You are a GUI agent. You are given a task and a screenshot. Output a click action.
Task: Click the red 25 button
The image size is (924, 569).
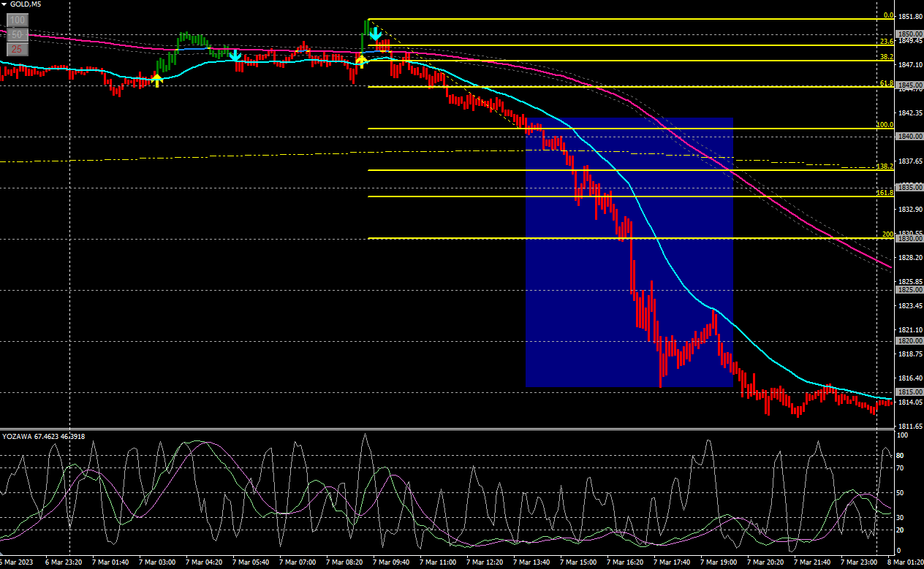18,50
